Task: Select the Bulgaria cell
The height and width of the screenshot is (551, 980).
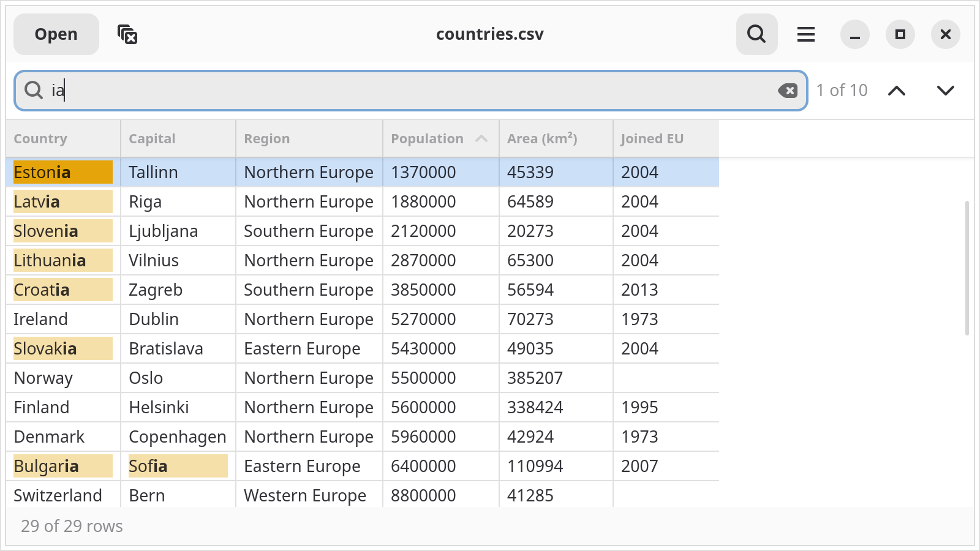Action: tap(63, 466)
